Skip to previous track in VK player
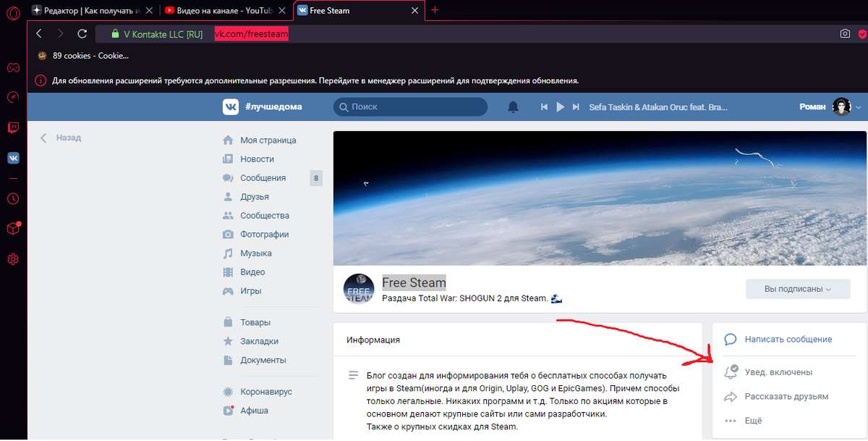 pyautogui.click(x=544, y=106)
